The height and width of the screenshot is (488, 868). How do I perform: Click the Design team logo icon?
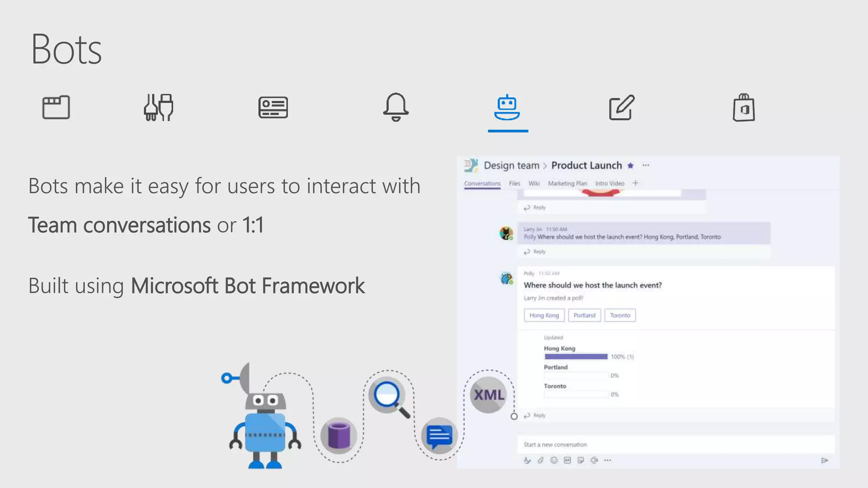(471, 165)
